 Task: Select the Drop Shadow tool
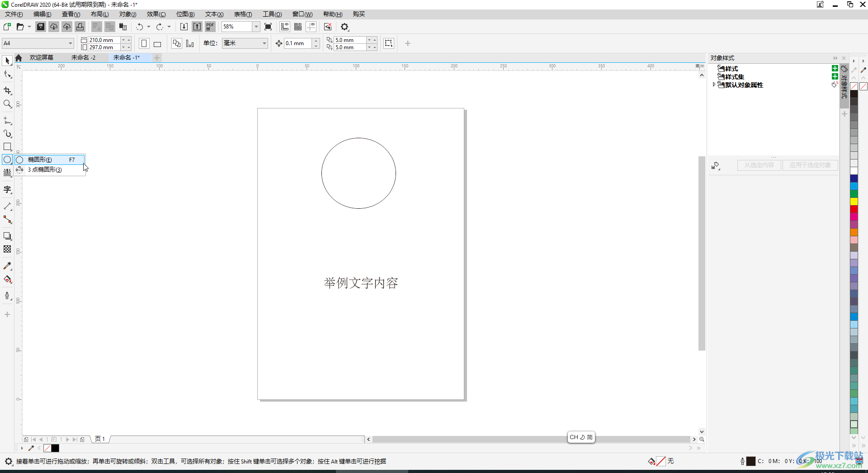tap(7, 236)
